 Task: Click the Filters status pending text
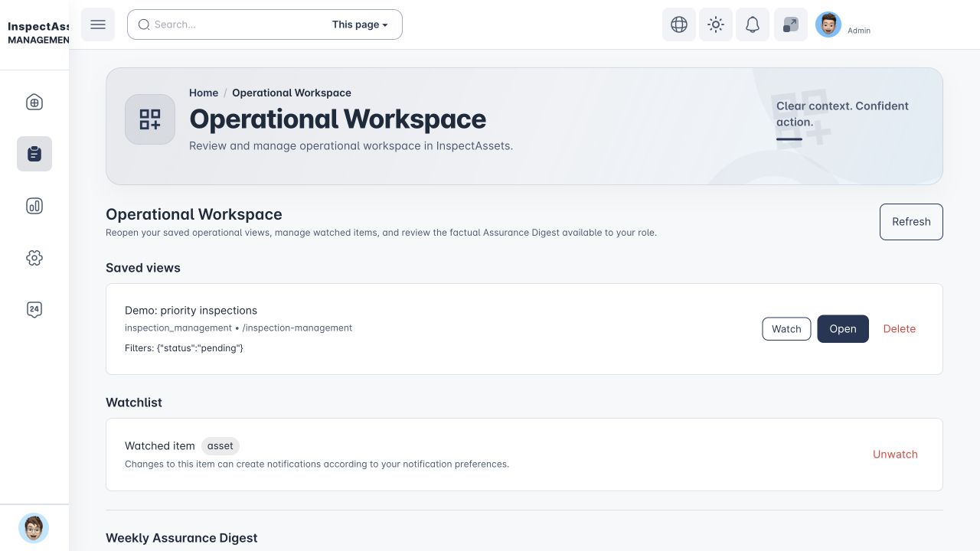[184, 348]
